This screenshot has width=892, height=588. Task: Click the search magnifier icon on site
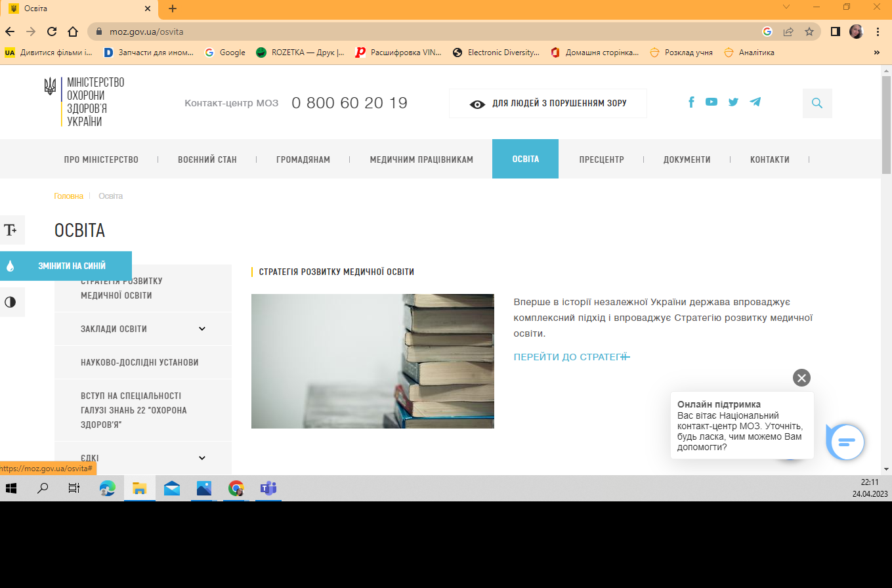point(817,103)
